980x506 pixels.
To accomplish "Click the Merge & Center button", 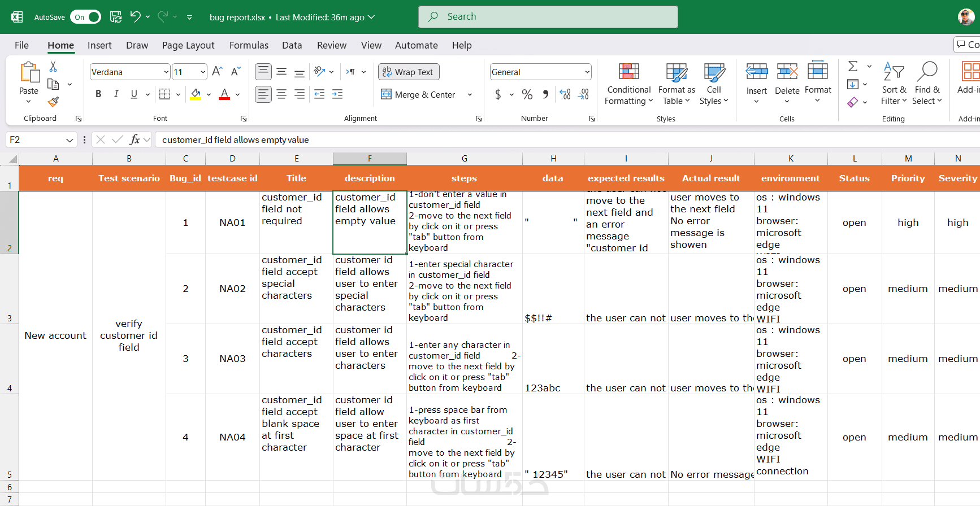I will [419, 94].
